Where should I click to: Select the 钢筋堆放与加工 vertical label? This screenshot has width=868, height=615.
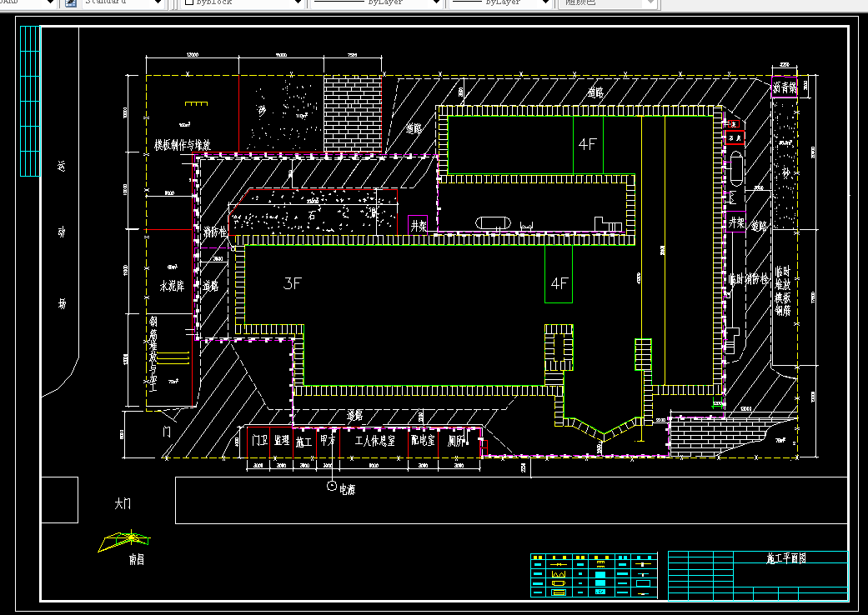tap(153, 354)
